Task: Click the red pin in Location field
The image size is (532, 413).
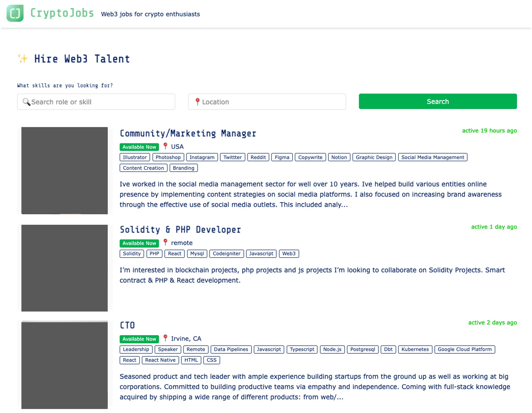Action: click(197, 102)
